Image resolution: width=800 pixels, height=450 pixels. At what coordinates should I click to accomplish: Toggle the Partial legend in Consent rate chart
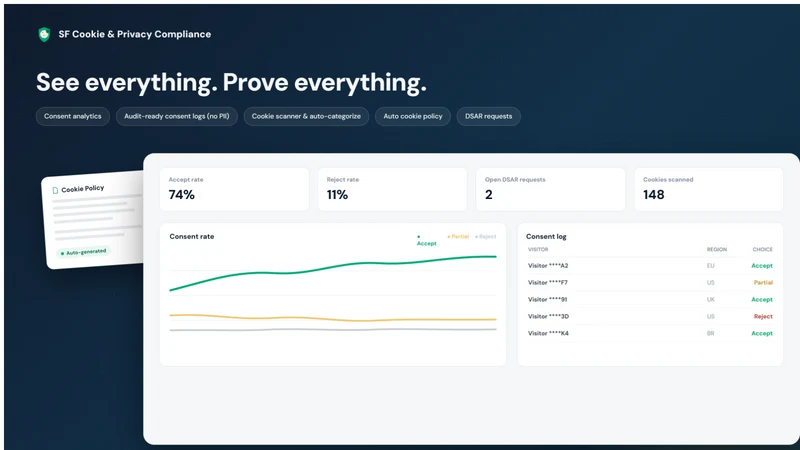tap(458, 236)
